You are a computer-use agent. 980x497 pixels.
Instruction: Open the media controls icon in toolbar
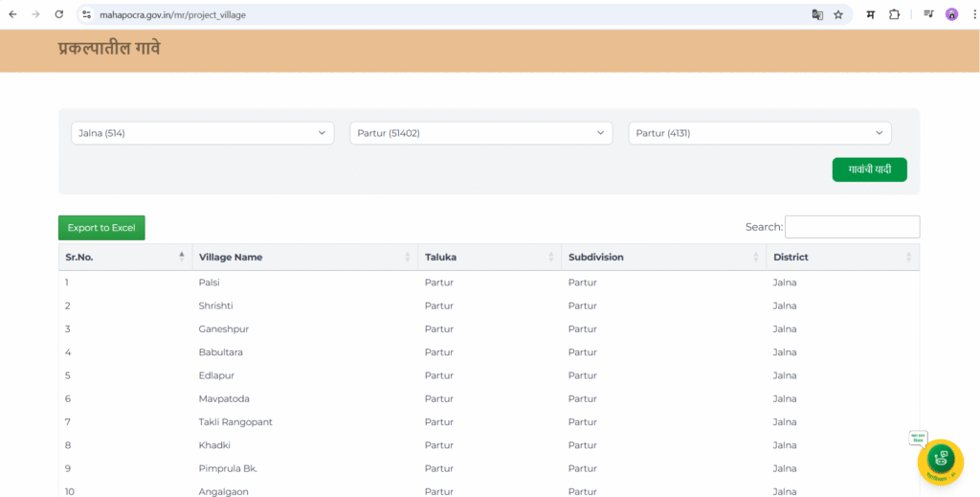pyautogui.click(x=928, y=14)
